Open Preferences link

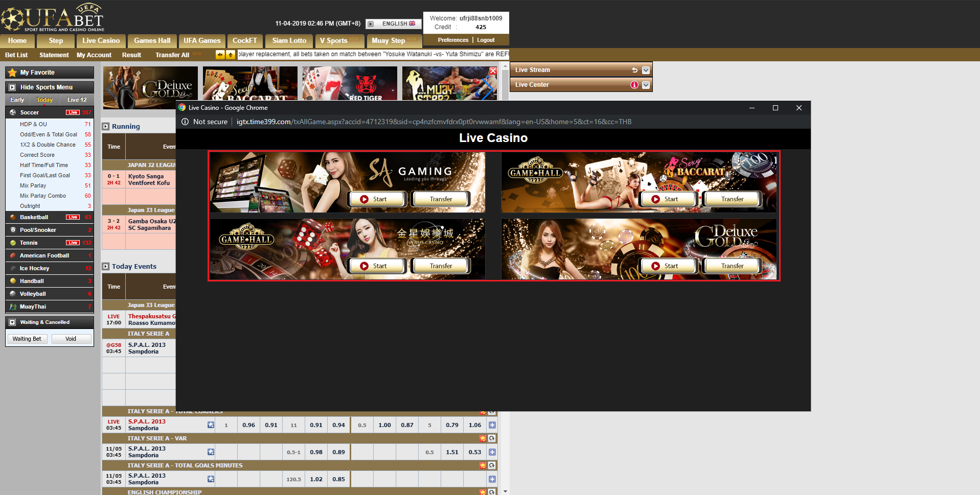(453, 40)
